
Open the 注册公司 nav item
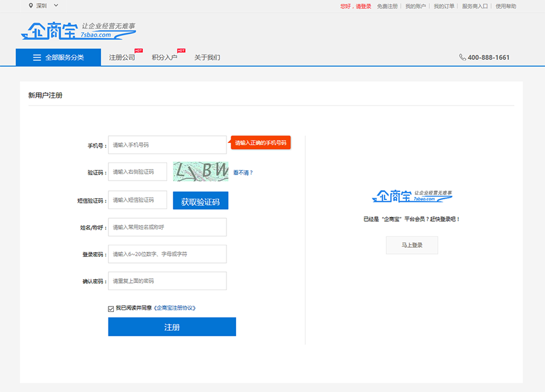tap(122, 58)
